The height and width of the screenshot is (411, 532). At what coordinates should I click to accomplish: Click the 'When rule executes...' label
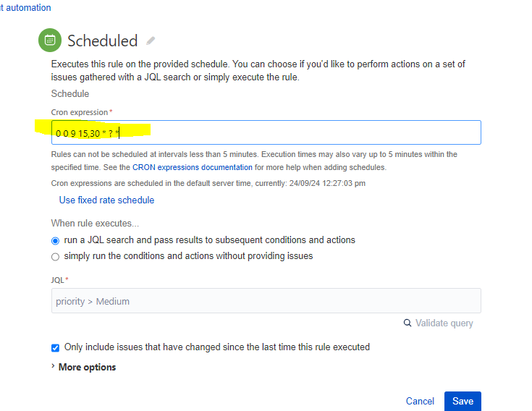point(95,223)
